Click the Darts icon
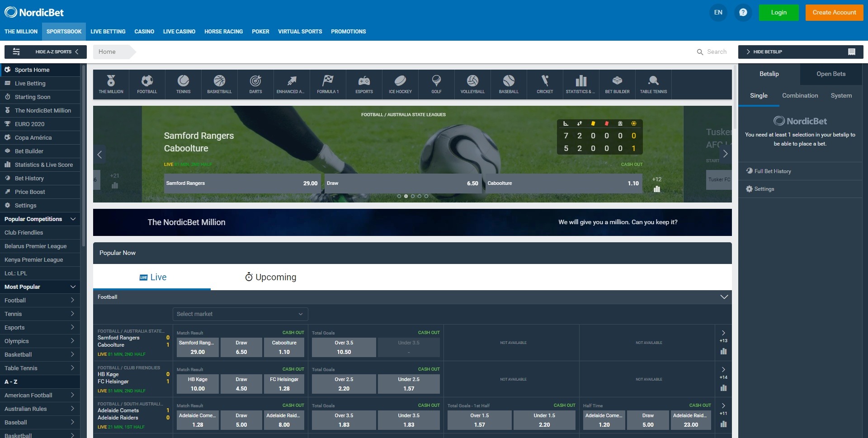 click(255, 84)
